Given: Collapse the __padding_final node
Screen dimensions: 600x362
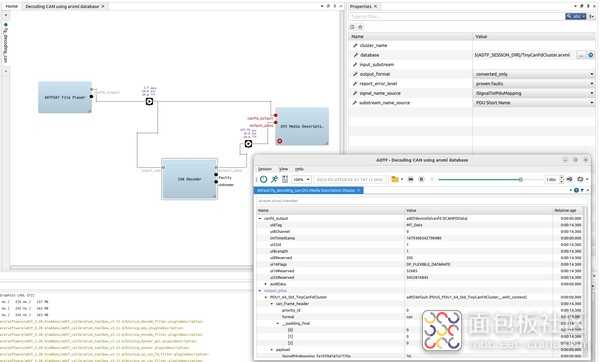Looking at the screenshot, I should (x=278, y=323).
